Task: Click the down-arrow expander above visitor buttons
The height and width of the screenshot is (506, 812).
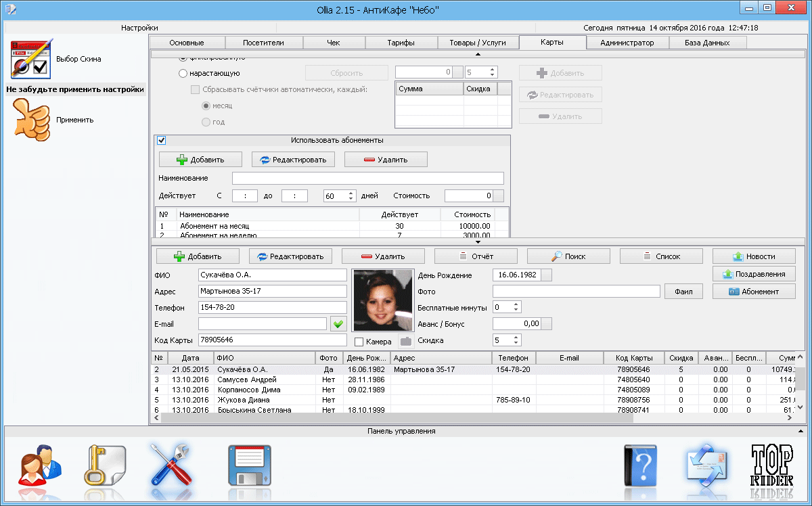Action: 477,241
